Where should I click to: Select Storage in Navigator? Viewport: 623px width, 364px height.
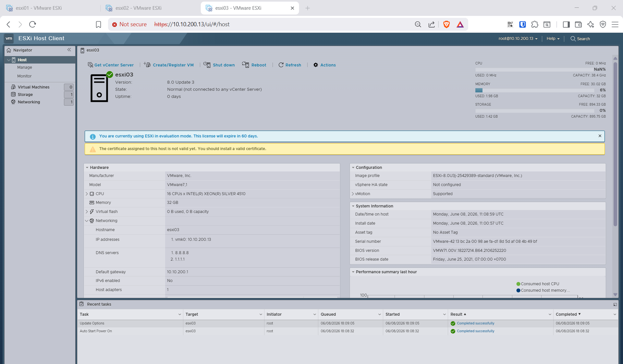25,95
